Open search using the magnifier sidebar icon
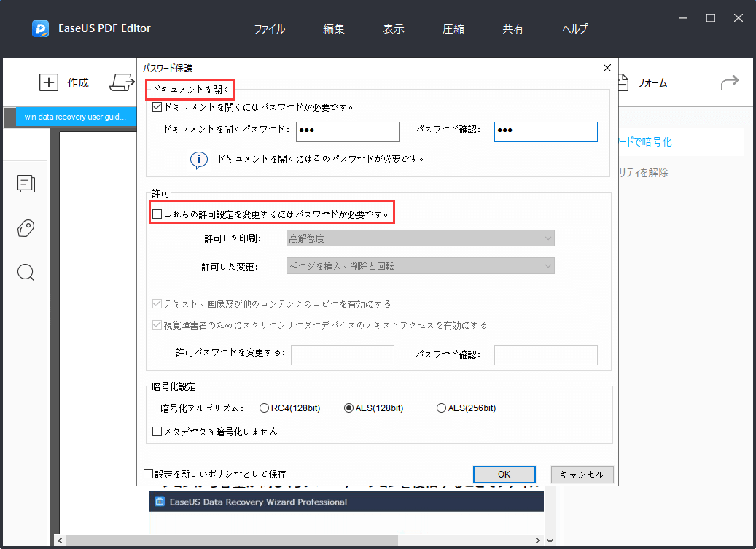756x549 pixels. (x=26, y=272)
